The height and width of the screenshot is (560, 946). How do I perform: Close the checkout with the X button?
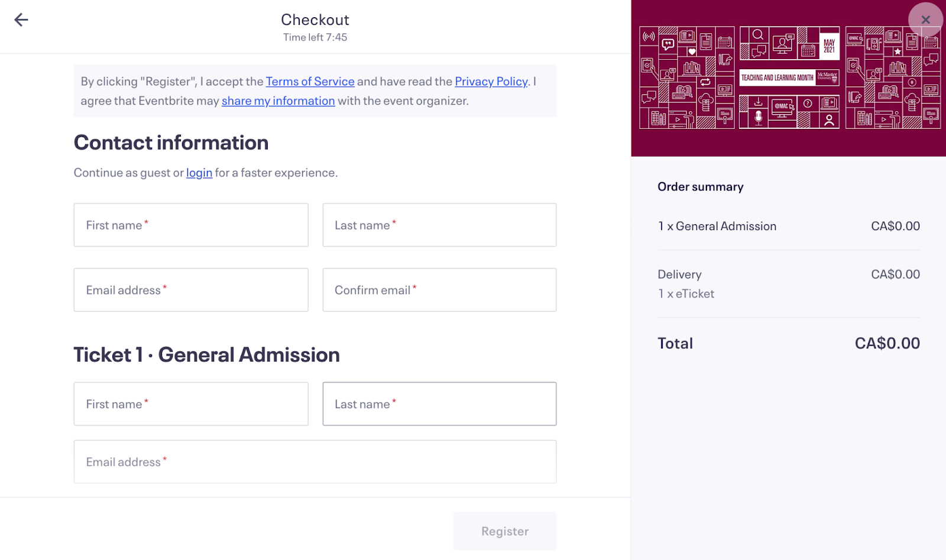[x=925, y=20]
